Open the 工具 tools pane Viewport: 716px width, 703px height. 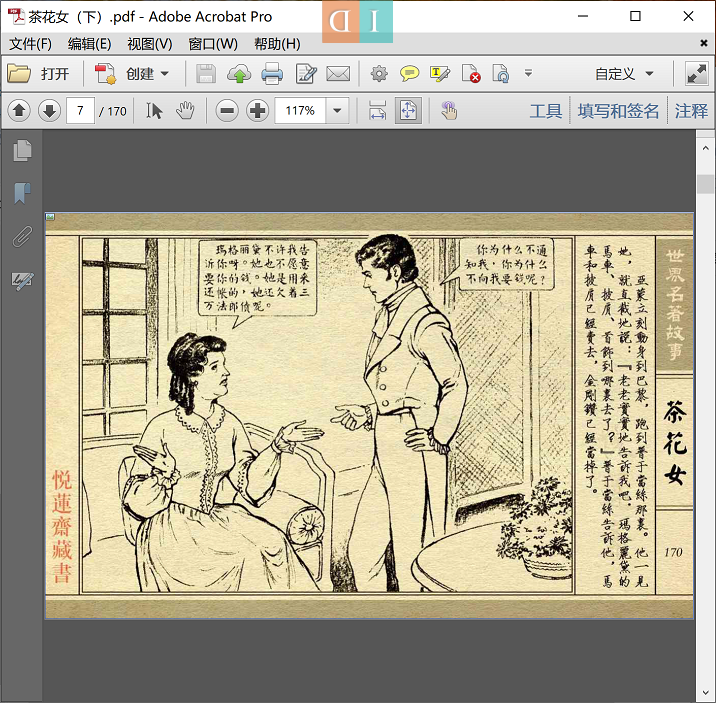click(x=546, y=111)
